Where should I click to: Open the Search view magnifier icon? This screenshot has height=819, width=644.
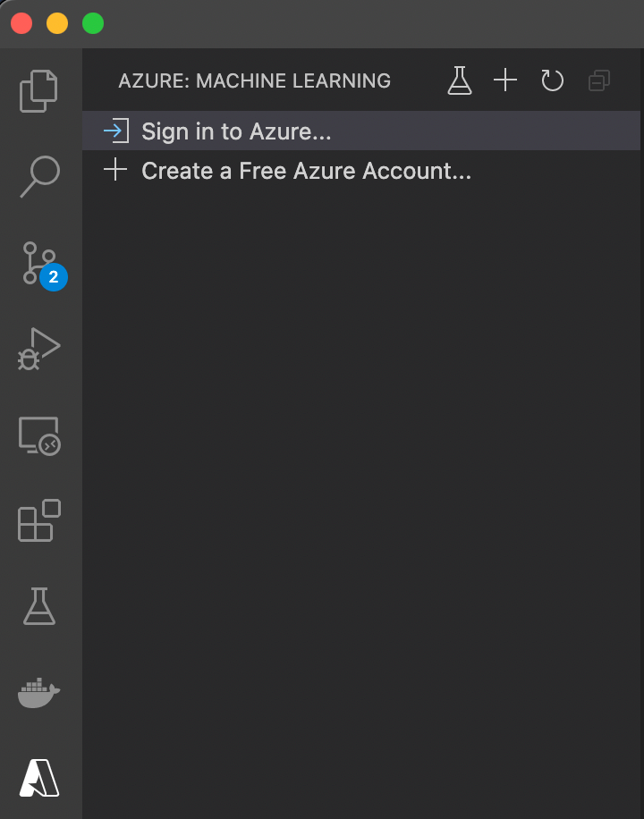(x=39, y=176)
